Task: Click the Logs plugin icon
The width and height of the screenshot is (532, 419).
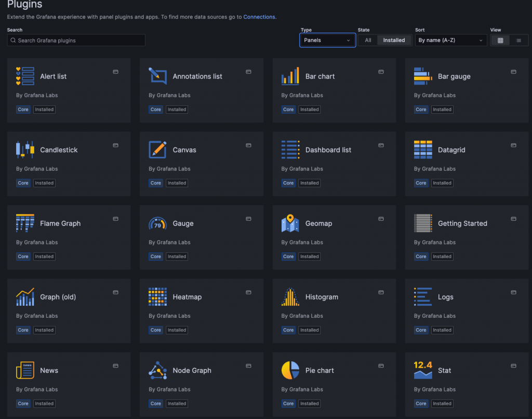Action: (x=423, y=297)
